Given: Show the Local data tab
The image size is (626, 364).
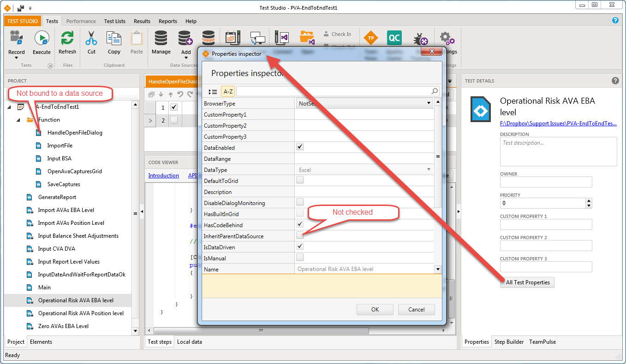Looking at the screenshot, I should 190,342.
